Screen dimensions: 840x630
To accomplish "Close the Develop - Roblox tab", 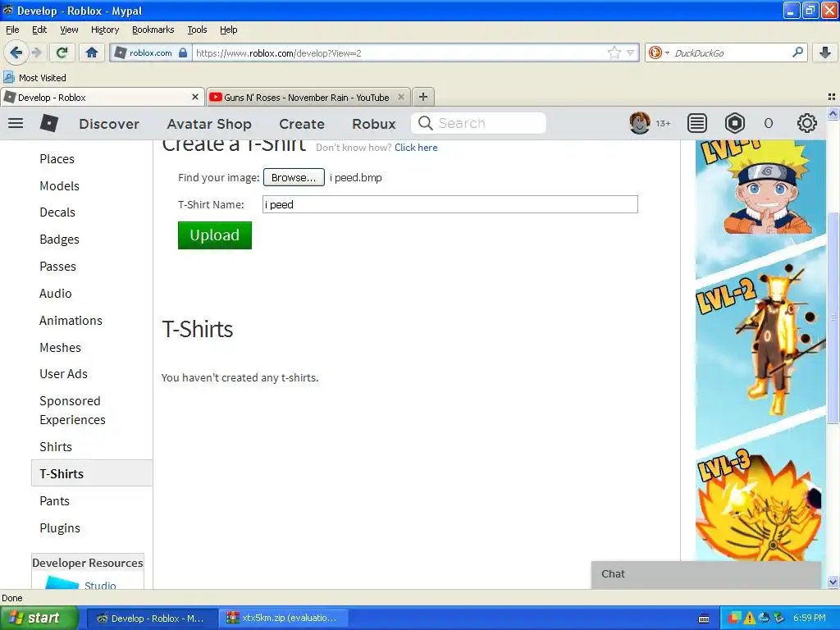I will pyautogui.click(x=195, y=97).
